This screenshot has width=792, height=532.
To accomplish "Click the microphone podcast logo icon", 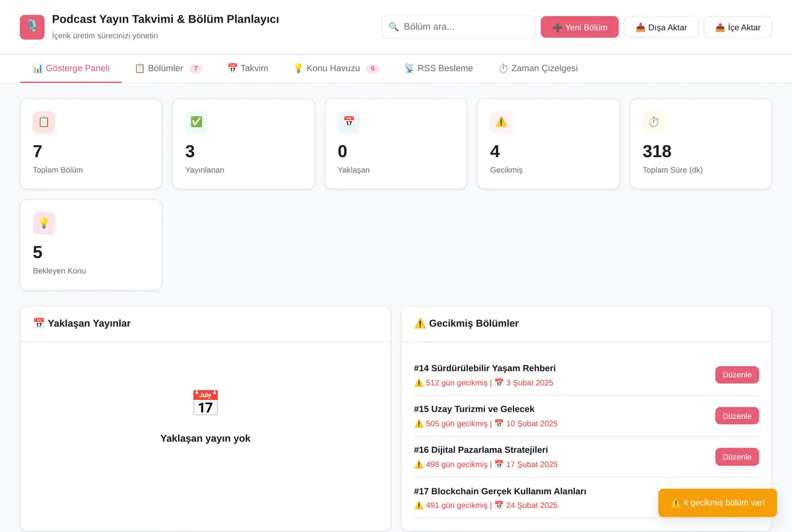I will point(32,27).
